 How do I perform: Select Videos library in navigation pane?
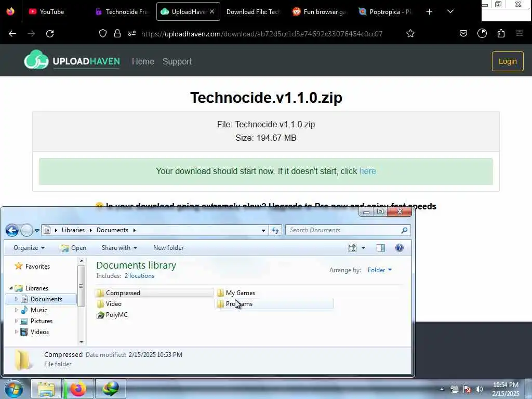(x=39, y=332)
